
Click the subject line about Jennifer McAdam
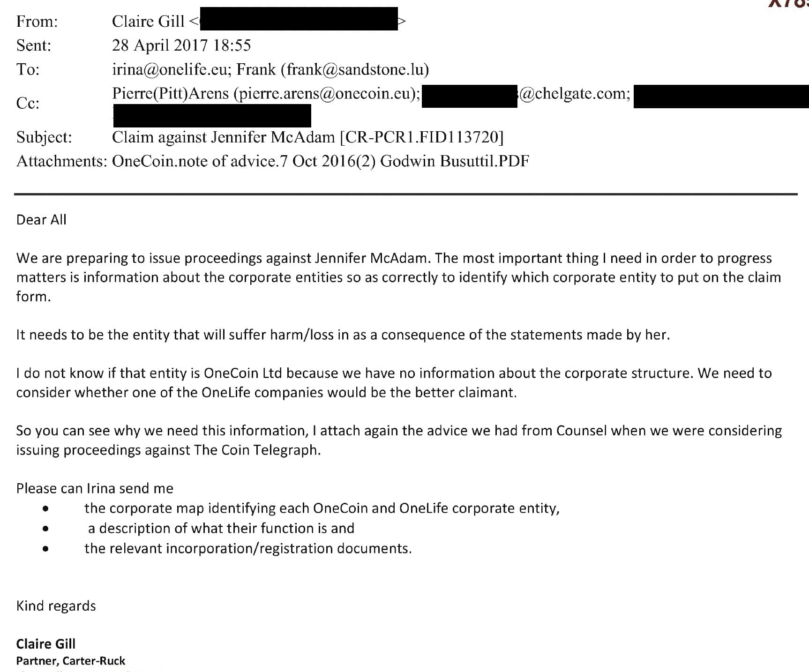click(307, 137)
